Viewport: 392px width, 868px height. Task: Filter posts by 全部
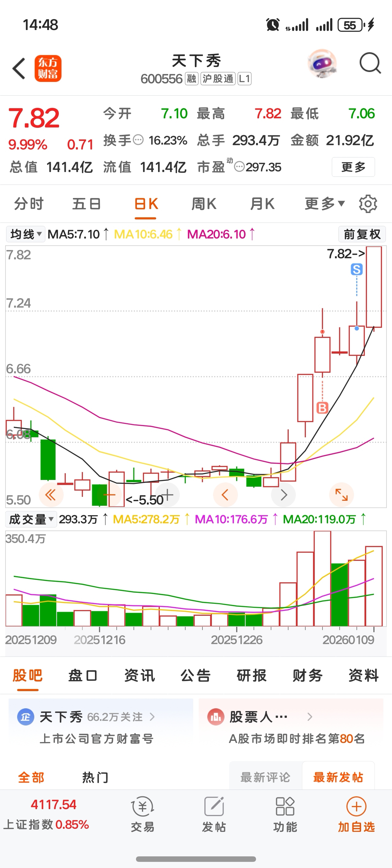tap(31, 778)
